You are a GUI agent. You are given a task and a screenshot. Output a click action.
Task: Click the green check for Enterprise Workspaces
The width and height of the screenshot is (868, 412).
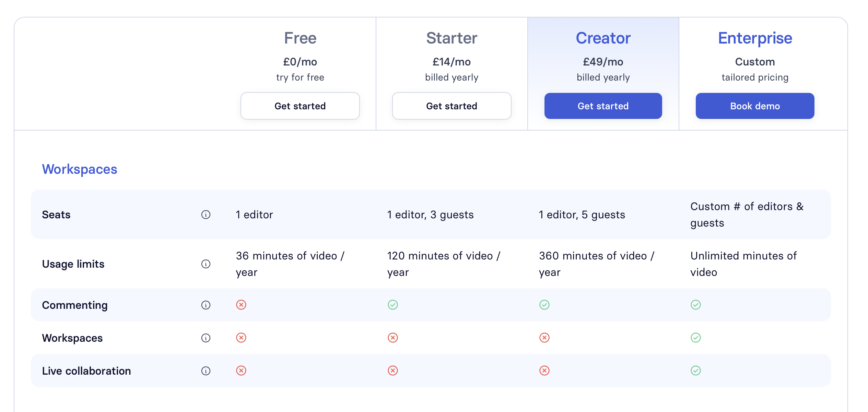coord(696,338)
